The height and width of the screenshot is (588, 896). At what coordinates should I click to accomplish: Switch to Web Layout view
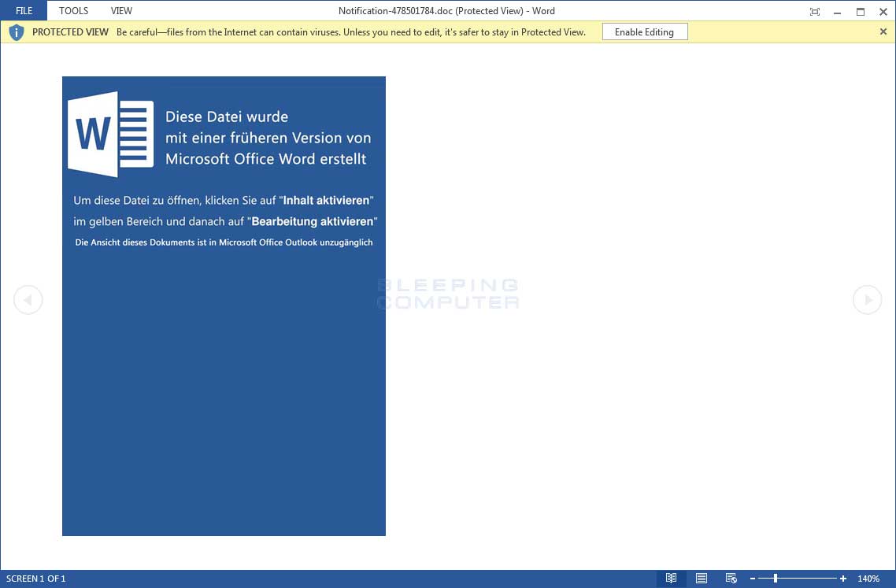pyautogui.click(x=731, y=579)
